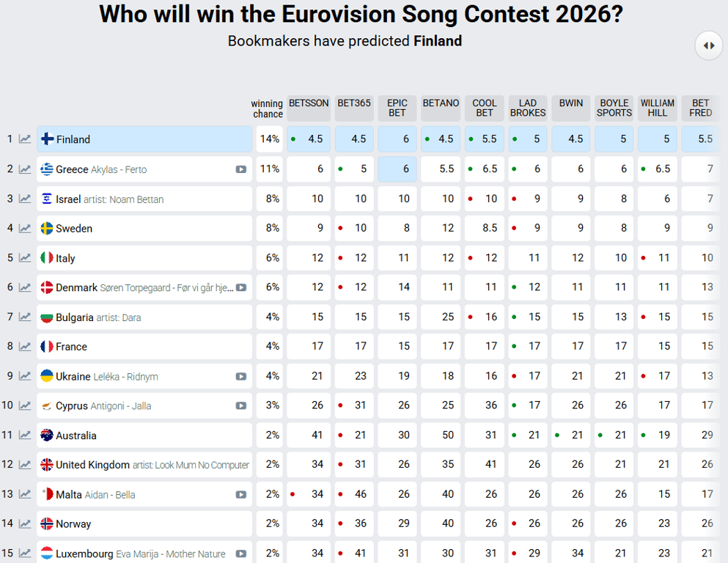Play the video icon in Denmark's row
728x563 pixels.
(x=241, y=288)
